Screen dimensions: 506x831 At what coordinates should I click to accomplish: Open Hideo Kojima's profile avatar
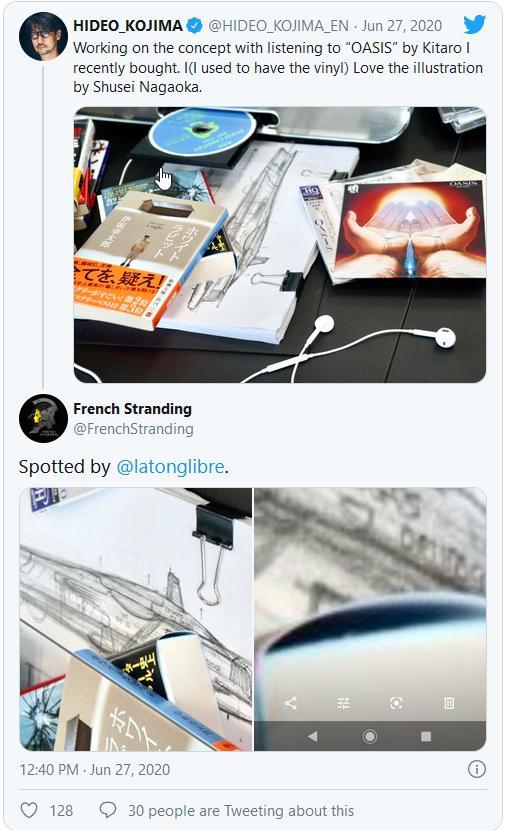43,37
